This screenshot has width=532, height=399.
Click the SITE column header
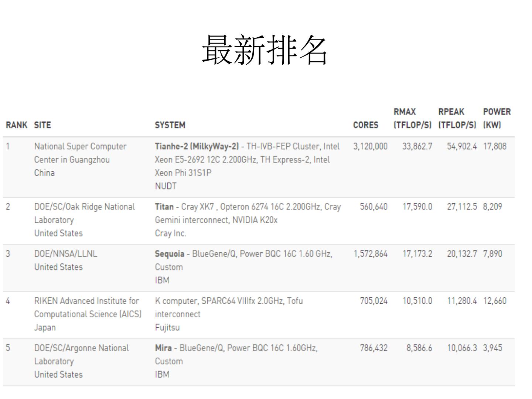[x=42, y=125]
